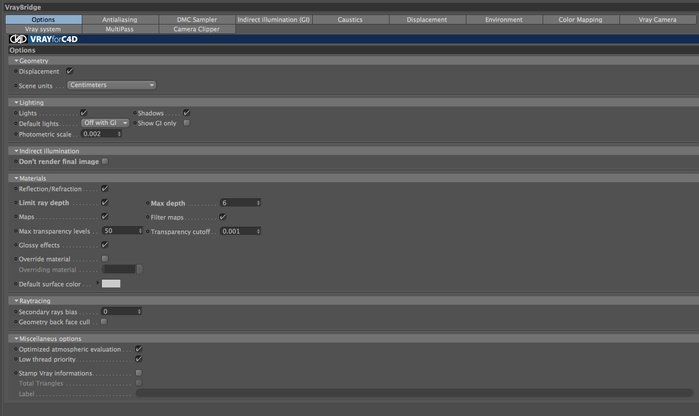The height and width of the screenshot is (416, 699).
Task: Toggle Glossy effects checkbox
Action: point(105,245)
